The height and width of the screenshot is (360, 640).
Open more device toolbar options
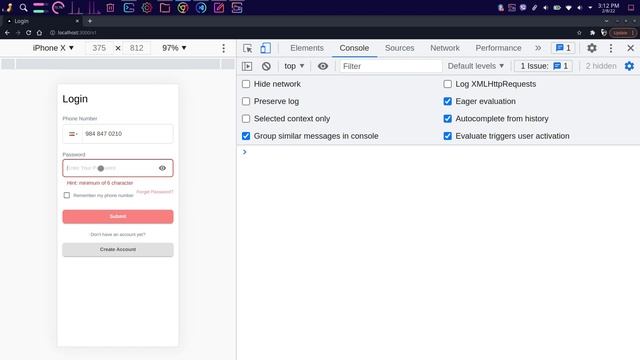point(223,48)
